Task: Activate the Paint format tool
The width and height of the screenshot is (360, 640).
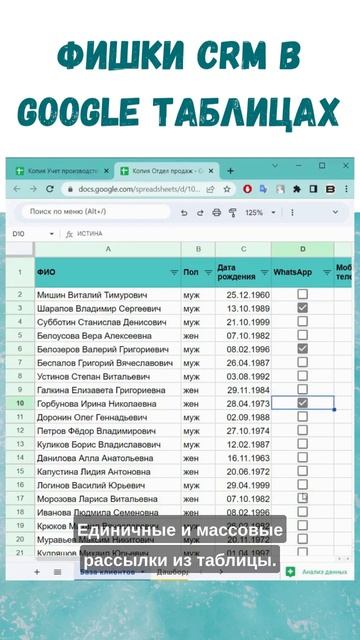Action: click(233, 213)
